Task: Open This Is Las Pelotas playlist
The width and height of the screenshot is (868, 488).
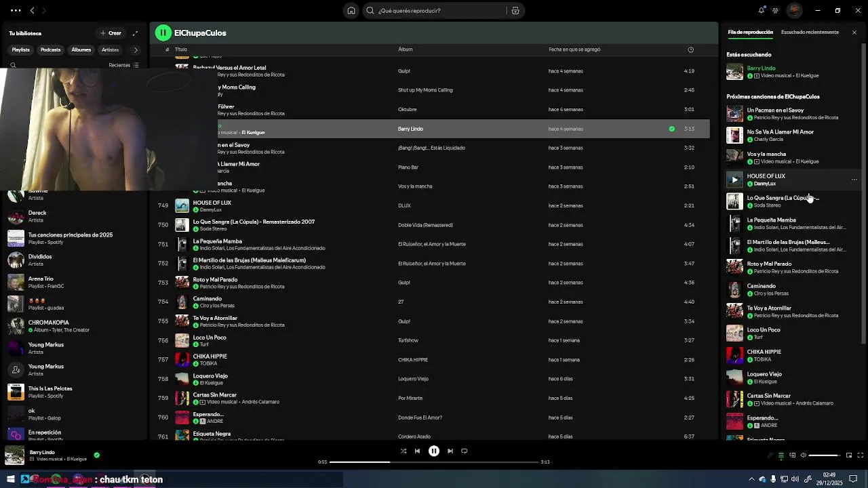Action: [x=73, y=392]
